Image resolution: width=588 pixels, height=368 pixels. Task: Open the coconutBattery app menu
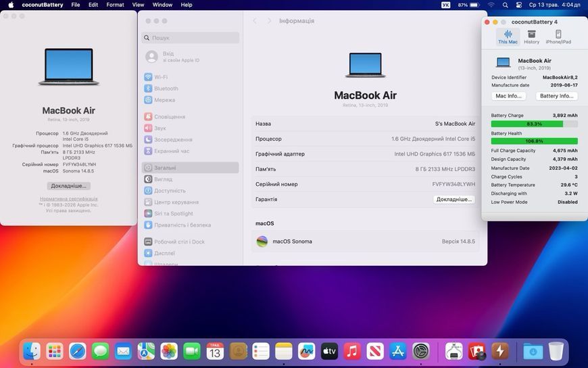click(43, 5)
